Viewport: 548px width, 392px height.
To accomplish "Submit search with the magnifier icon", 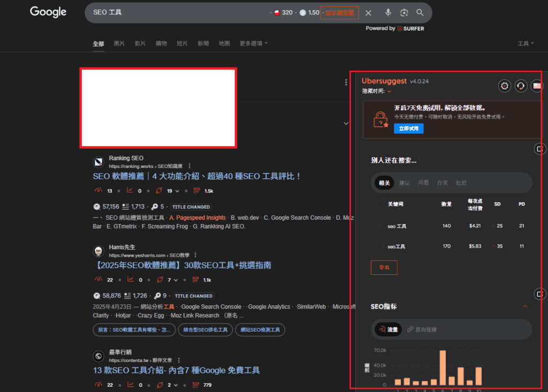I will pos(420,13).
